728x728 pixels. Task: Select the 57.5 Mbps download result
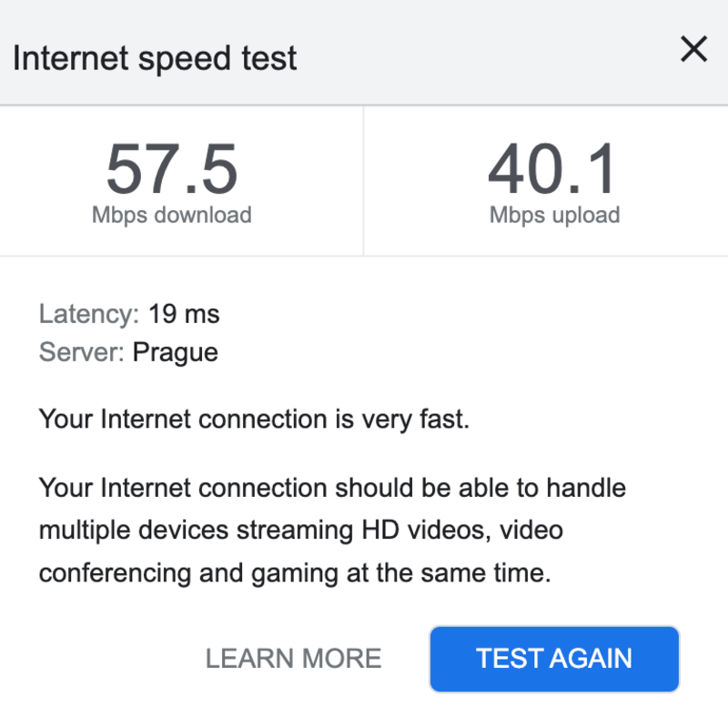[x=173, y=168]
